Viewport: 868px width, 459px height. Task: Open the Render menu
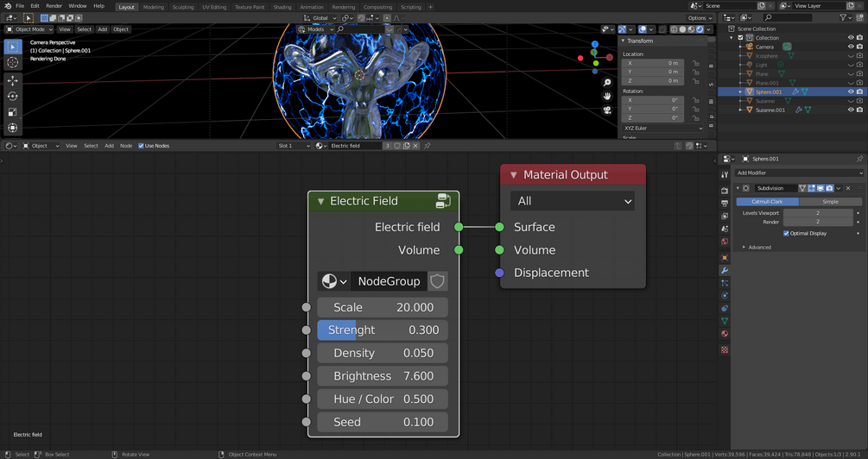(x=54, y=6)
